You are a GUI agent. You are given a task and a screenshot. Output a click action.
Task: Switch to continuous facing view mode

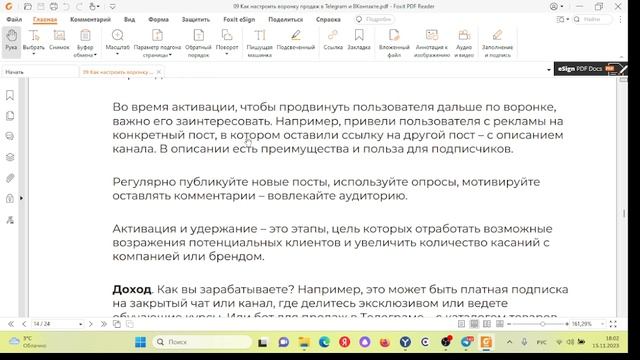pyautogui.click(x=500, y=324)
